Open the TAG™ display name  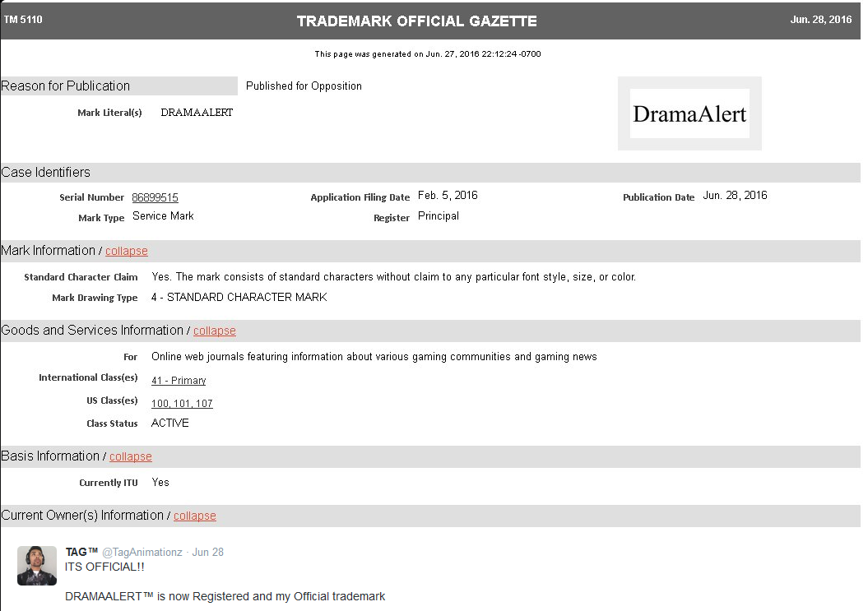pyautogui.click(x=81, y=553)
